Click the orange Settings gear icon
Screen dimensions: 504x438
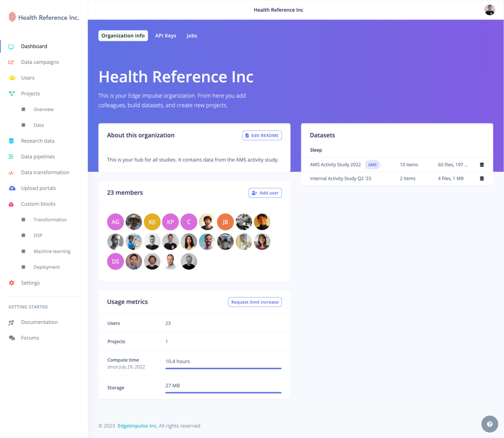coord(11,283)
